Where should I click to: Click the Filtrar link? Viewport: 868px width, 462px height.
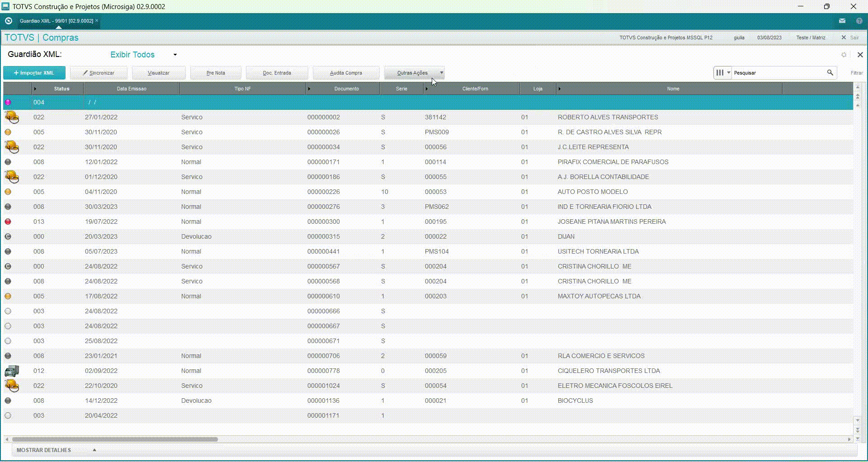pyautogui.click(x=857, y=73)
